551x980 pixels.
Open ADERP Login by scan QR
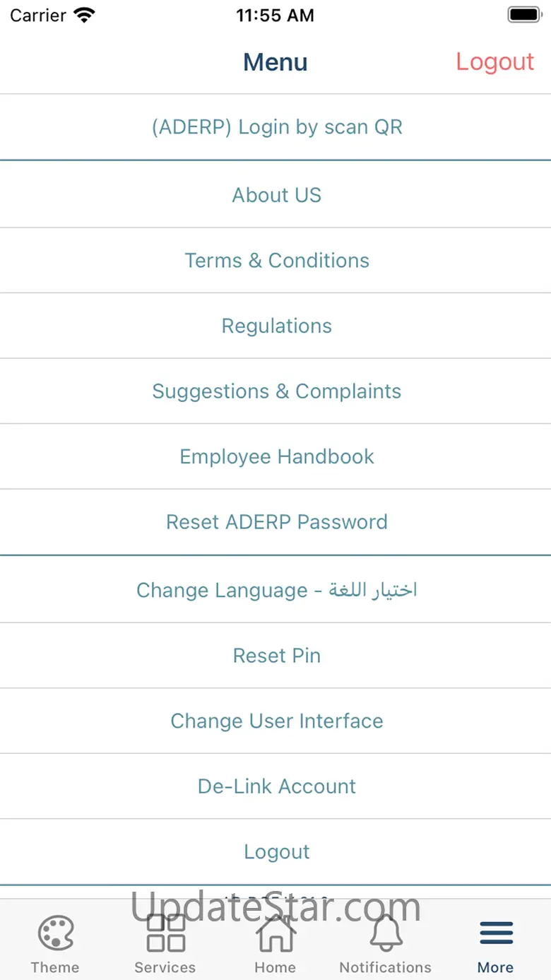(x=277, y=127)
